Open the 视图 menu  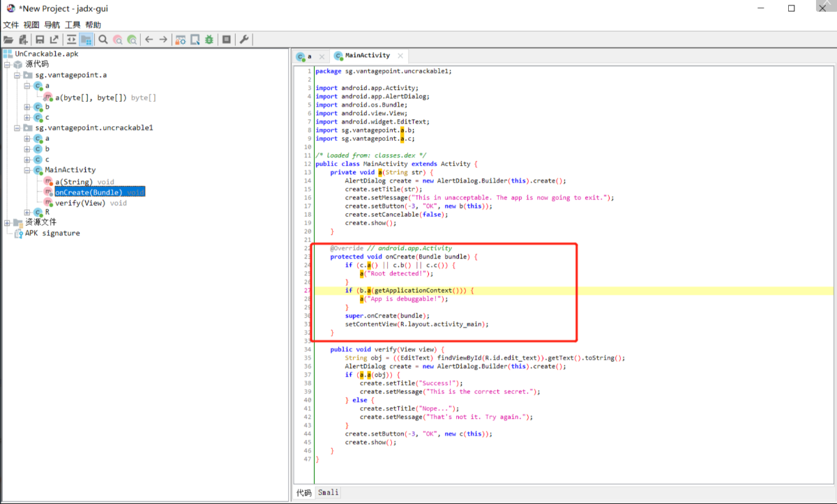[x=31, y=24]
